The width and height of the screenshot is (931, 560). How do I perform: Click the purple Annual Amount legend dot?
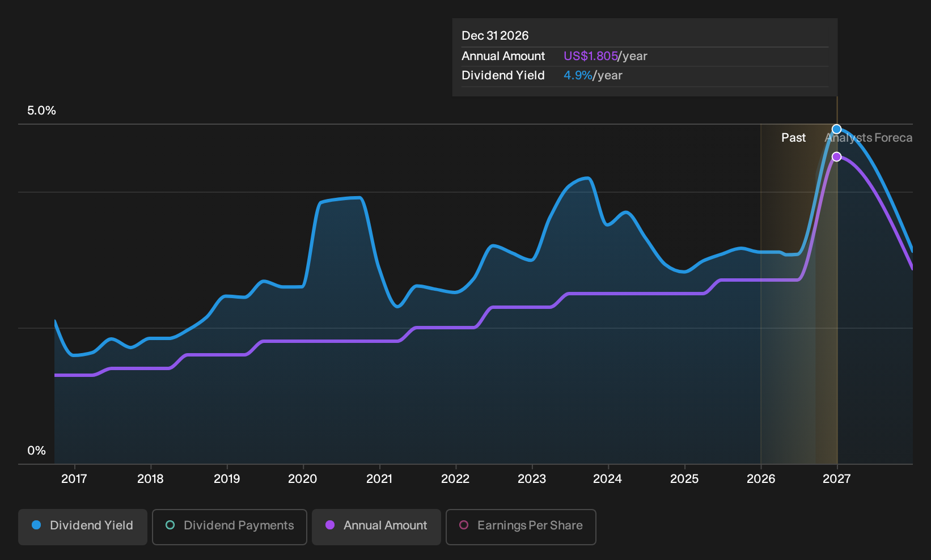pos(330,525)
